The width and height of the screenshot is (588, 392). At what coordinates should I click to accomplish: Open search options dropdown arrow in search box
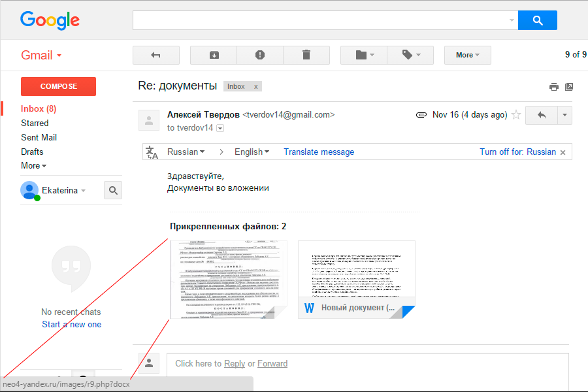click(512, 20)
